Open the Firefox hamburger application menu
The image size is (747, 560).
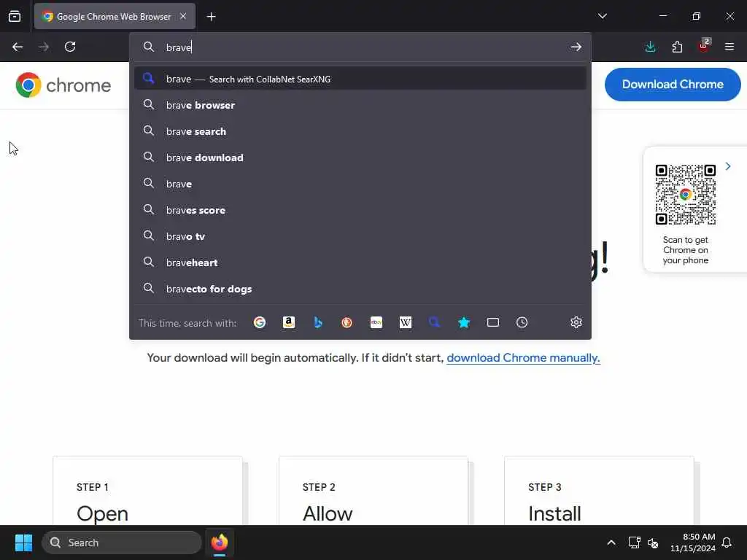(x=729, y=47)
